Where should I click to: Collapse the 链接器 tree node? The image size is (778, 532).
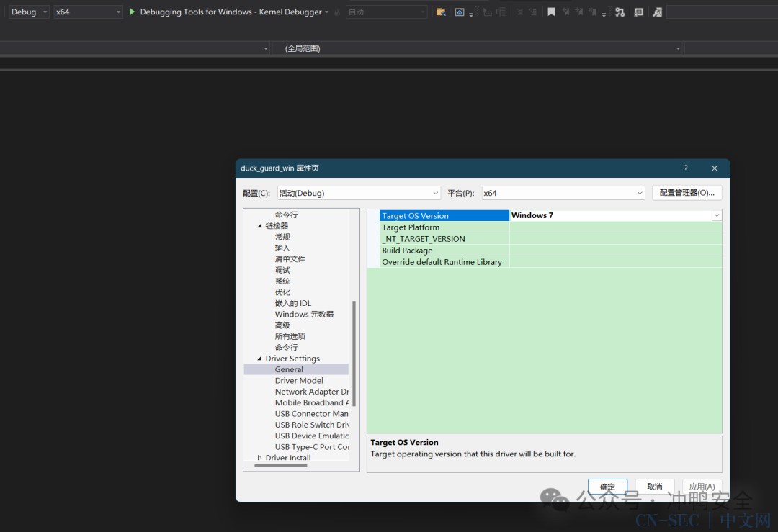(259, 225)
